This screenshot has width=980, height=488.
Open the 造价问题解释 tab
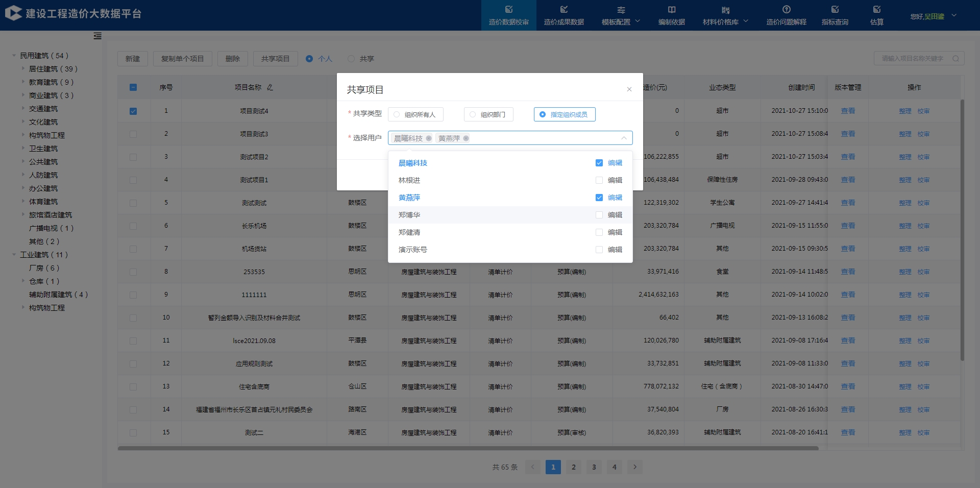tap(787, 15)
